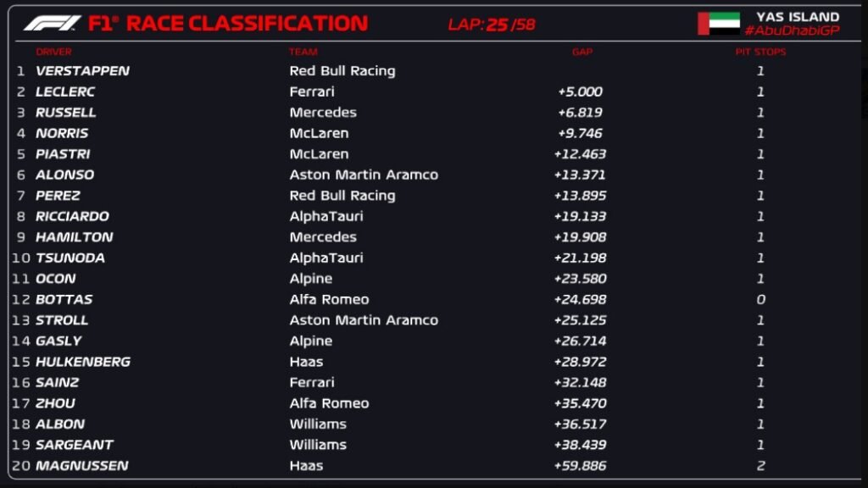
Task: Open the #AbuDhabiGP hashtag link
Action: click(793, 31)
